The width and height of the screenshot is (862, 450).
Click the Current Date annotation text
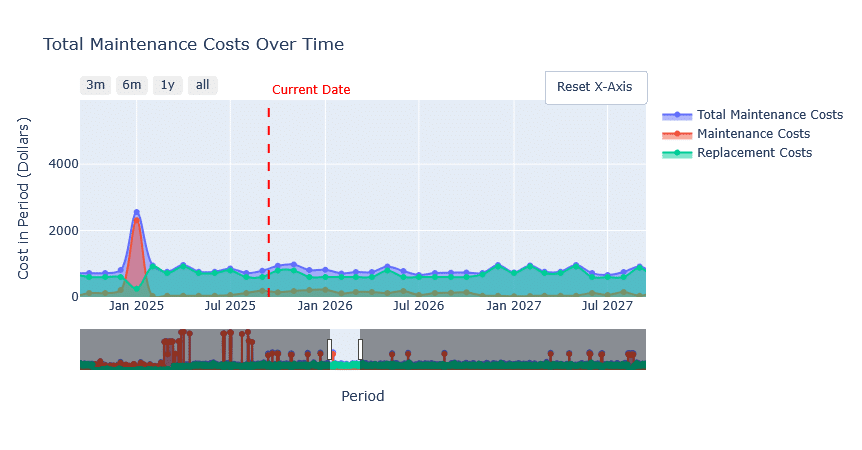311,90
